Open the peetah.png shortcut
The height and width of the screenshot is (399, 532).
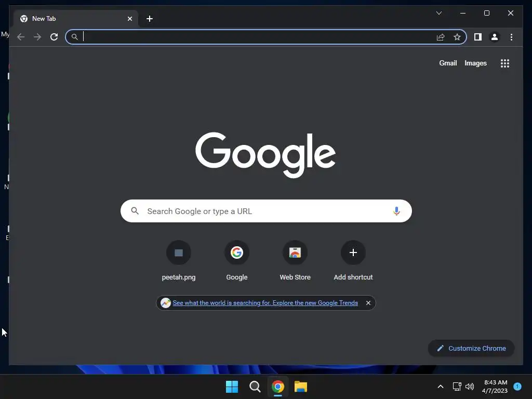(179, 261)
